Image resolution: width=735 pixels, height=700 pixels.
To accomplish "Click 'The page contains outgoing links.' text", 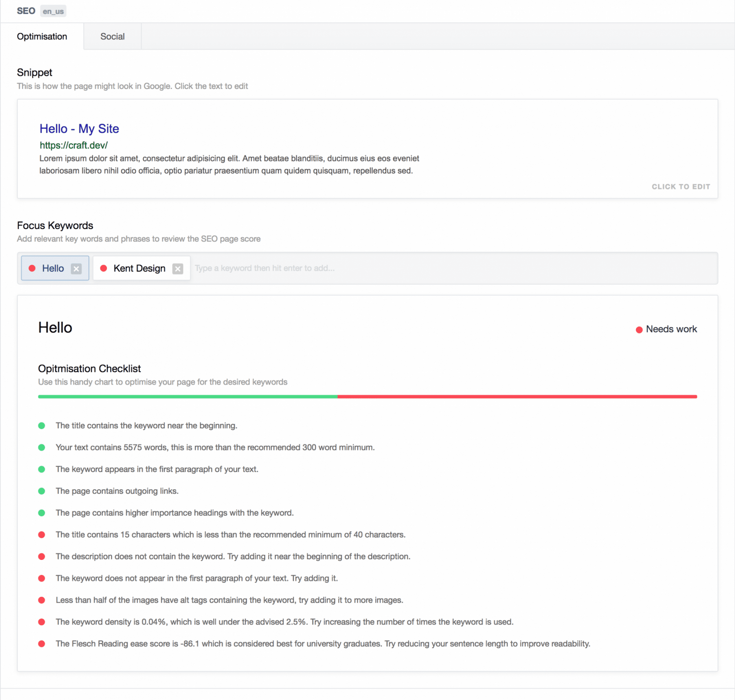I will point(117,491).
